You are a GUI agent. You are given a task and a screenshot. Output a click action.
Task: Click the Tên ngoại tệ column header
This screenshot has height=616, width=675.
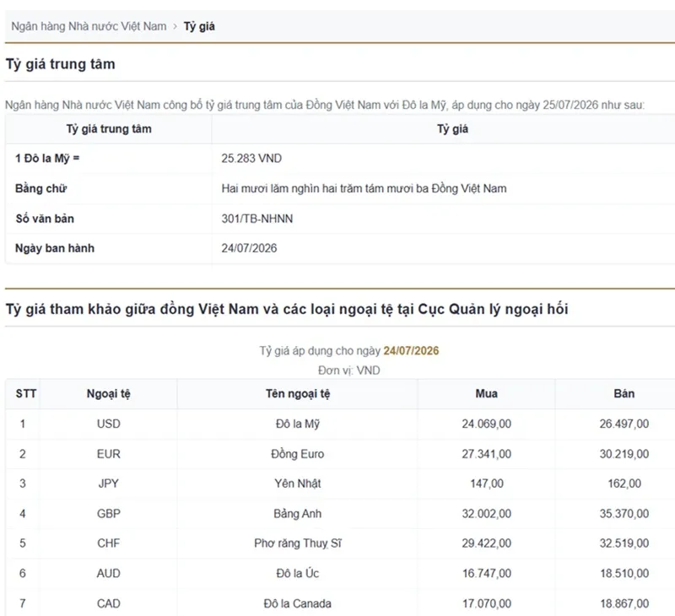(x=298, y=394)
